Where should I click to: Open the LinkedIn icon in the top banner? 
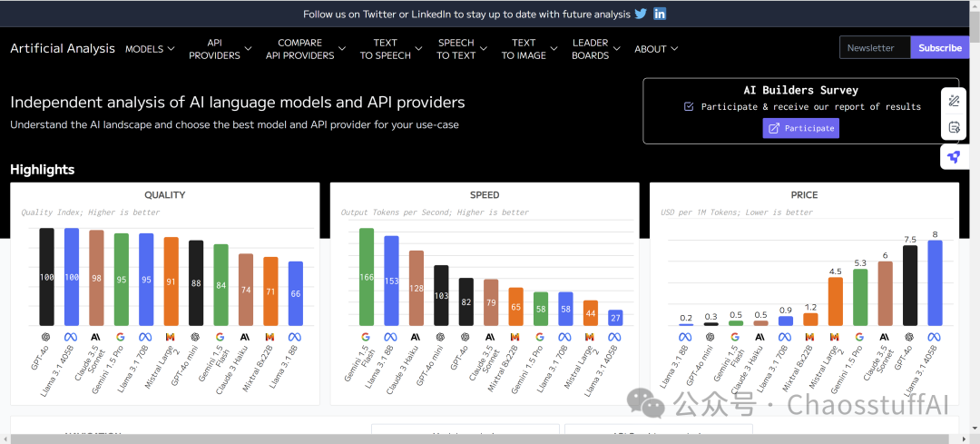[x=660, y=14]
